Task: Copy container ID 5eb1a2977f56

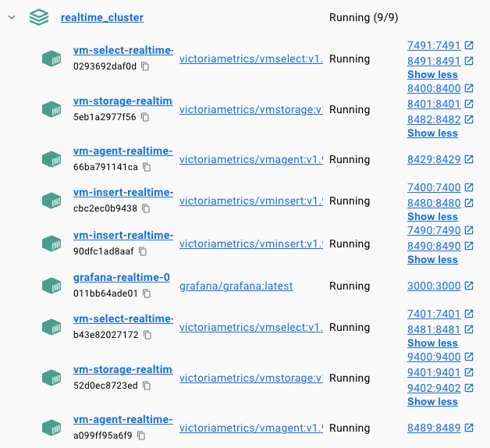Action: [x=145, y=117]
